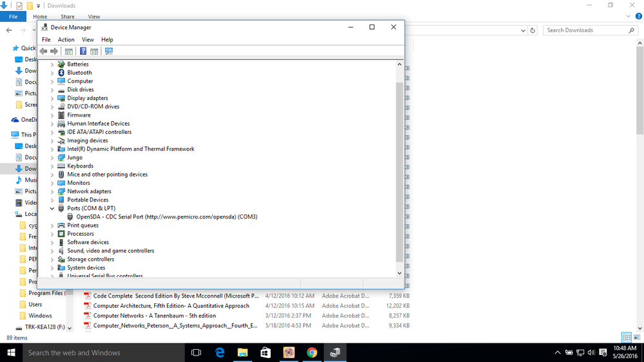This screenshot has height=362, width=644.
Task: Click the OpenSDA serial port device icon
Action: tap(70, 216)
